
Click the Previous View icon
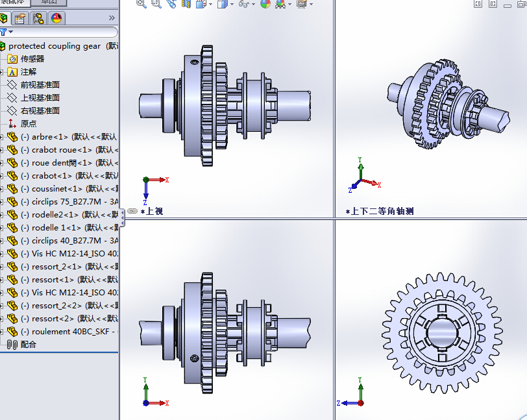[x=171, y=4]
